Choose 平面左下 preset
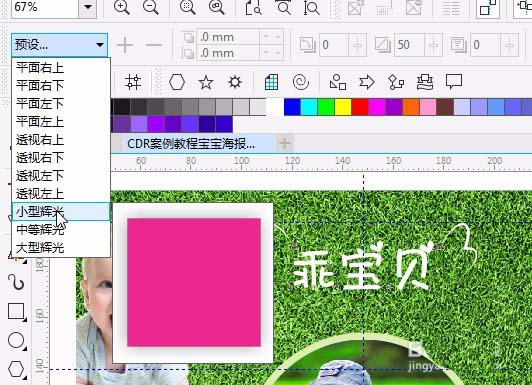 (61, 104)
